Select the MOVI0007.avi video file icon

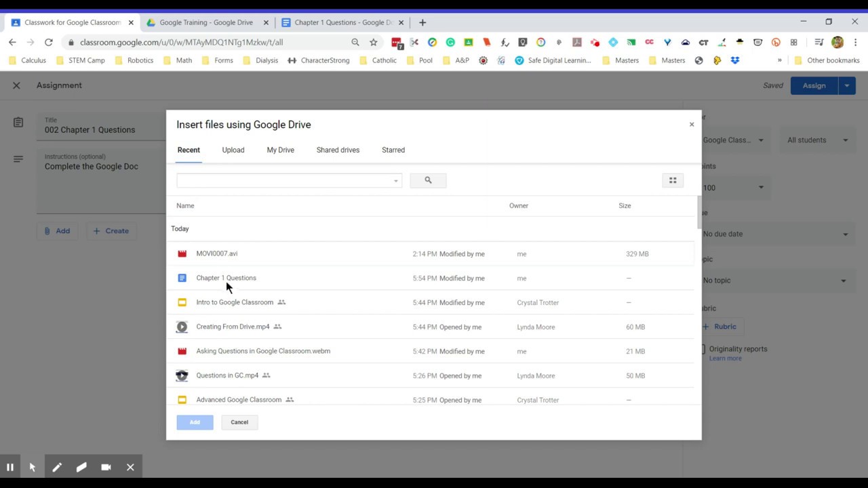(x=182, y=253)
